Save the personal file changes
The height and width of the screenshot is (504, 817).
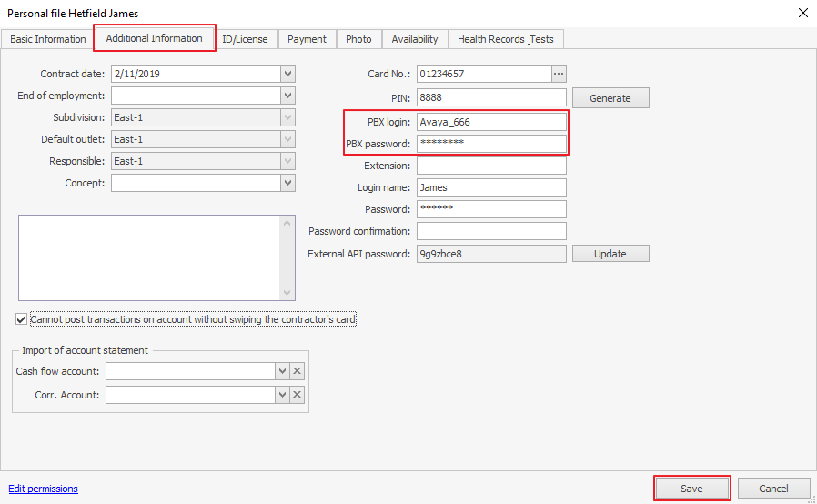(691, 489)
